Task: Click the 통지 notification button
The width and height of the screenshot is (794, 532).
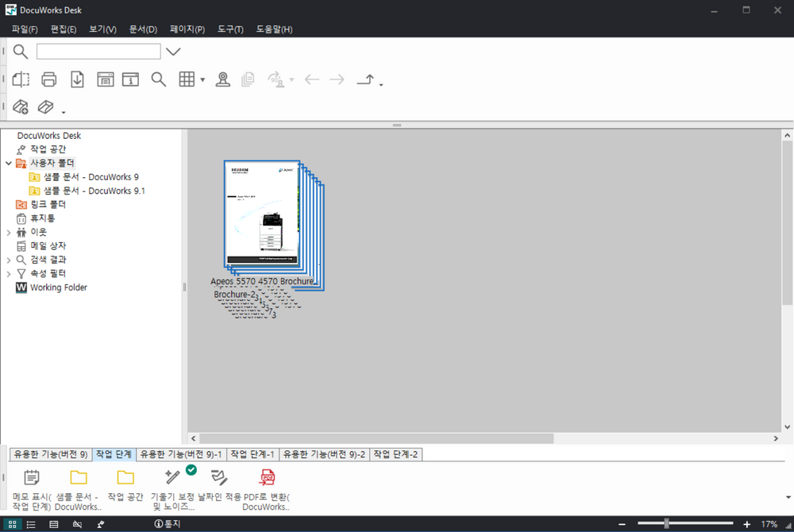Action: [x=168, y=524]
